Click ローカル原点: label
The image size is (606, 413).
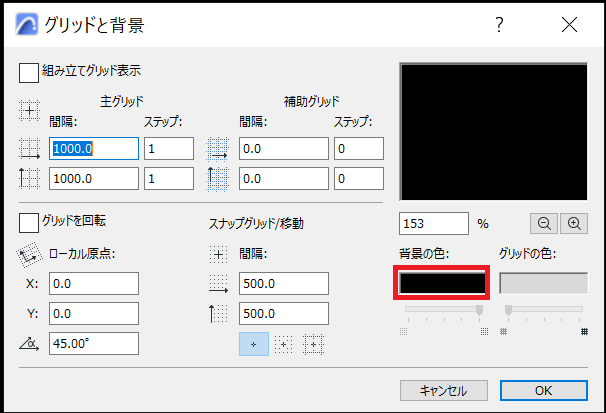82,254
